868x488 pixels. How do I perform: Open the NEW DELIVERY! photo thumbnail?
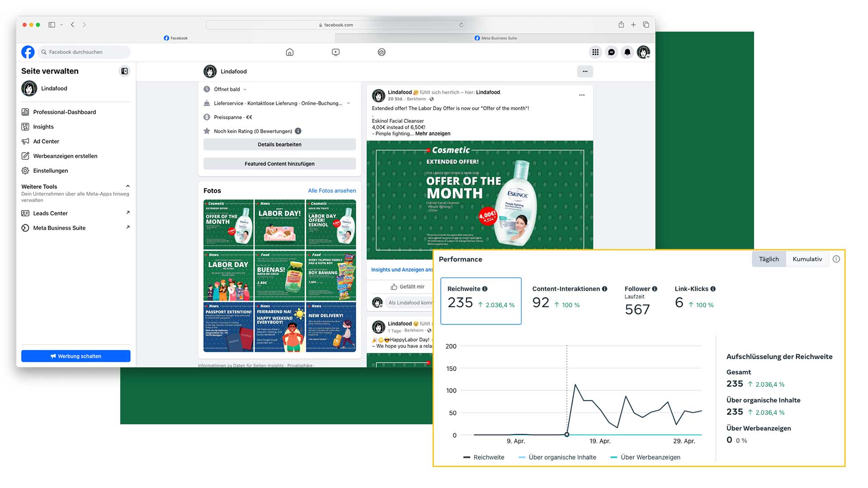[331, 327]
